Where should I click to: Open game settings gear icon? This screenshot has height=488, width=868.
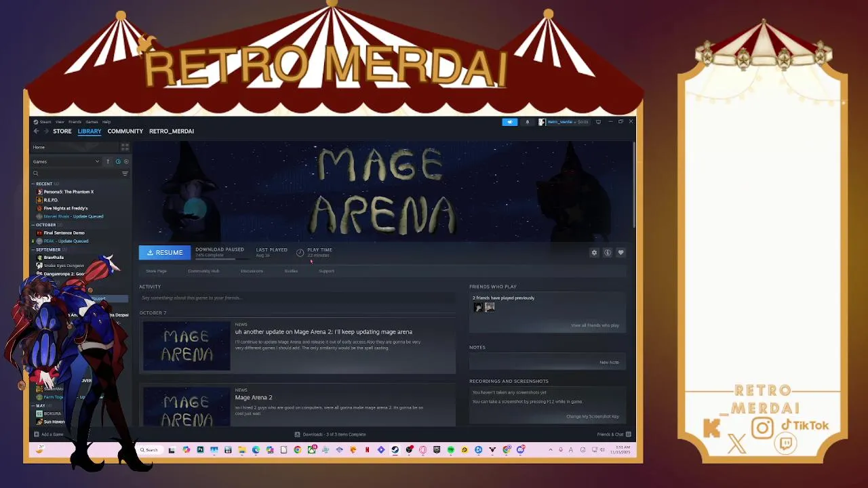[x=594, y=253]
